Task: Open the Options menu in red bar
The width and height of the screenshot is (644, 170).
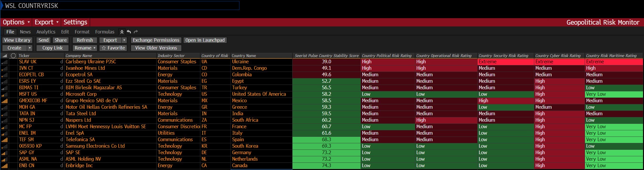Action: 16,22
